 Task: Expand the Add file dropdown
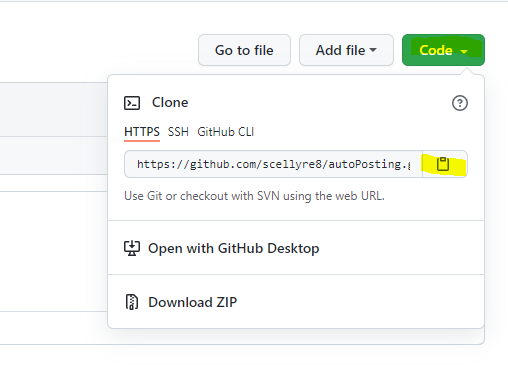(346, 50)
